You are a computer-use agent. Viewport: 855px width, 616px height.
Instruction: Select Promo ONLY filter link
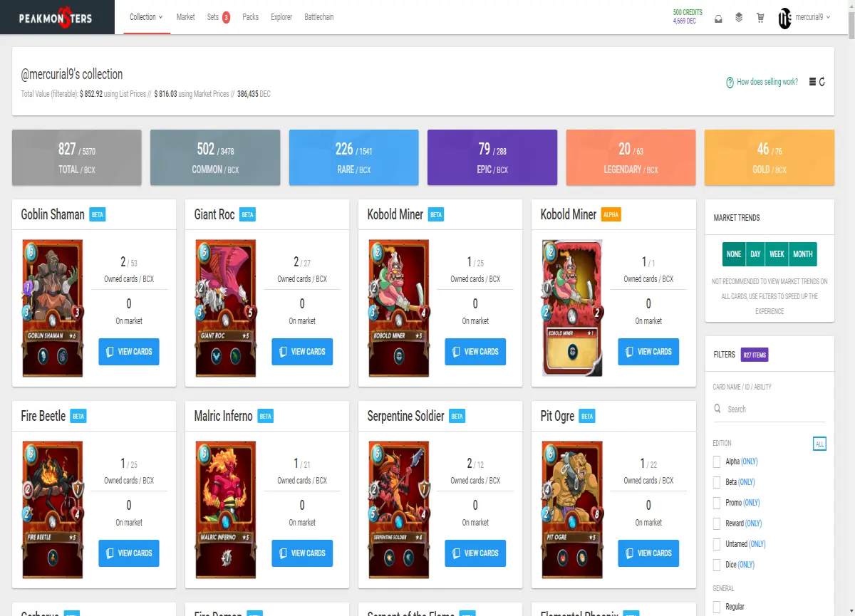pyautogui.click(x=752, y=503)
